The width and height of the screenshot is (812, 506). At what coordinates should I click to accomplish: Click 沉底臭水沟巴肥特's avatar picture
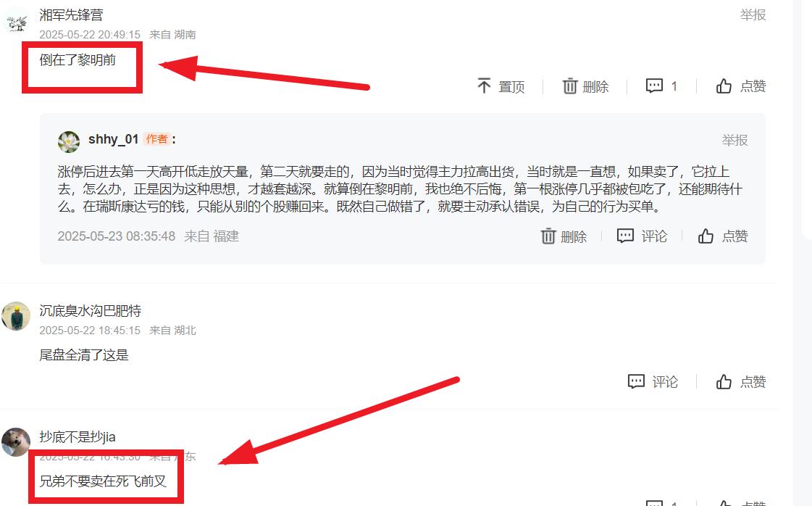coord(15,316)
